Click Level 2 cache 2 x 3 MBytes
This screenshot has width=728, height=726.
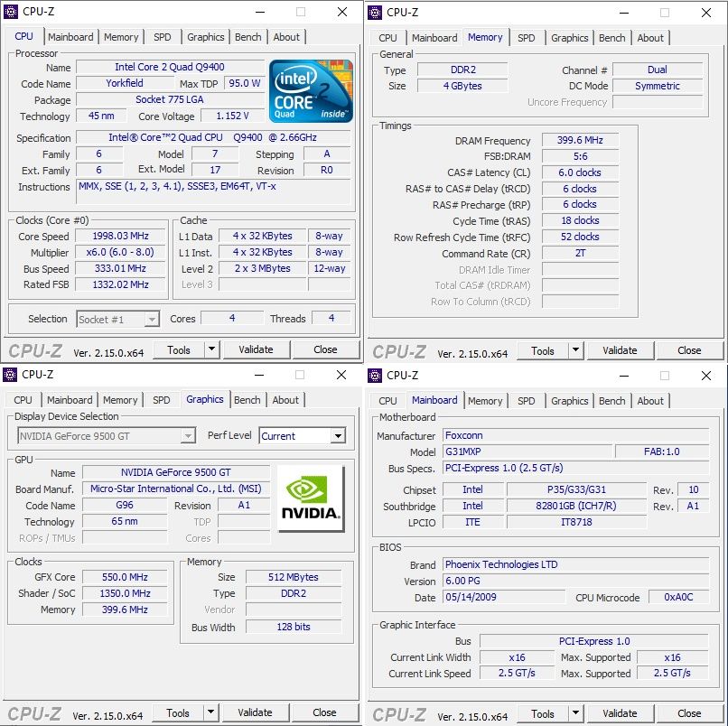[262, 268]
